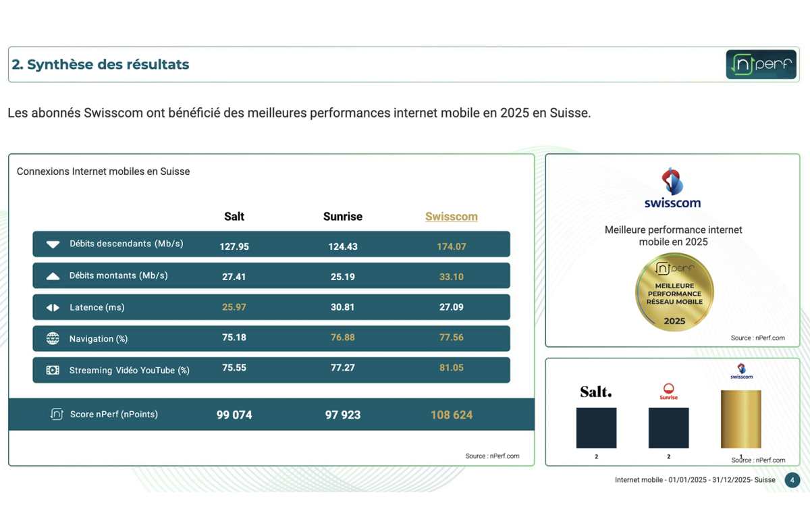Click the Salt streaming value 75.55
Image resolution: width=810 pixels, height=532 pixels.
(234, 368)
